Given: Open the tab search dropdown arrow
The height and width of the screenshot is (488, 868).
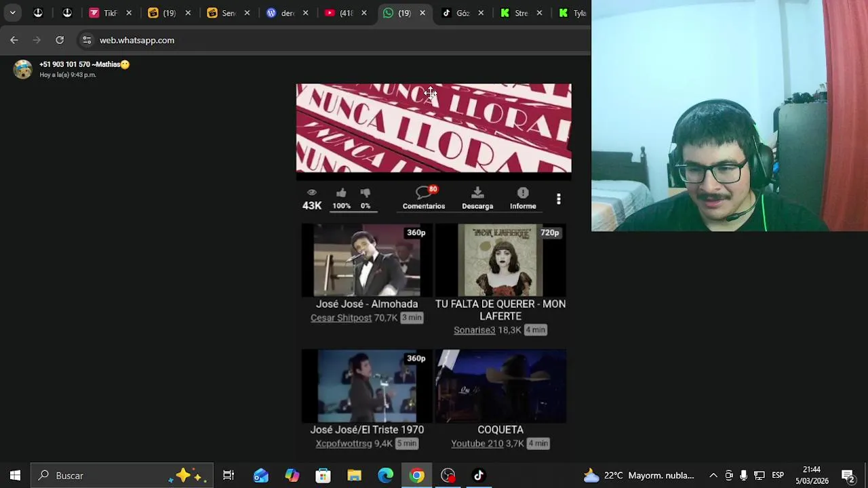Looking at the screenshot, I should pos(12,13).
